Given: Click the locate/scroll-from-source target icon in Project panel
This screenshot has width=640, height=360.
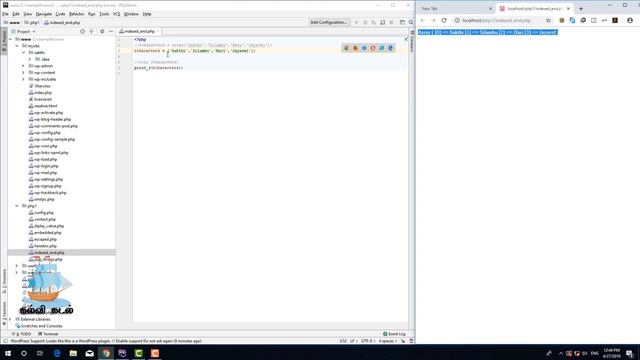Looking at the screenshot, I should (x=82, y=31).
